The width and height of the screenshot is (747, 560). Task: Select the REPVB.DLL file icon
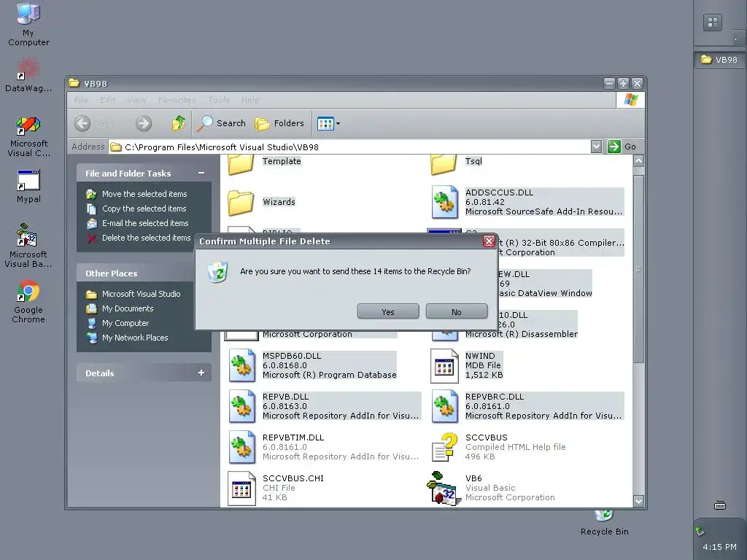click(x=241, y=406)
